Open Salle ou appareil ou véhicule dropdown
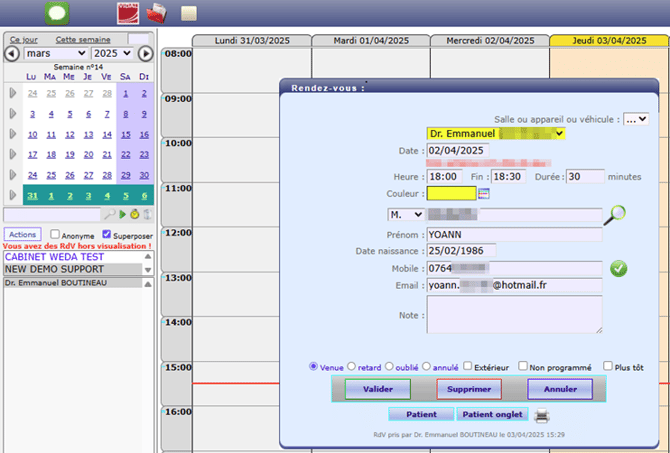This screenshot has height=453, width=670. 636,119
